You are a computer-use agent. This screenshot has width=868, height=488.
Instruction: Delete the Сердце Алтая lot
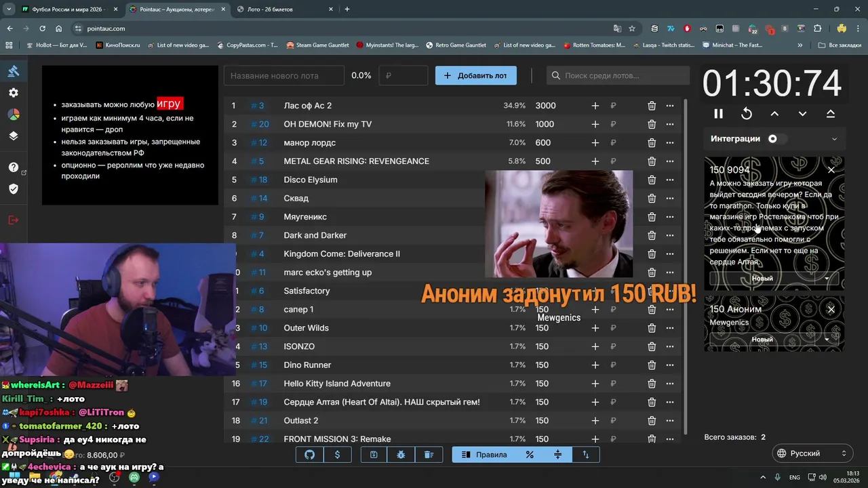coord(652,402)
